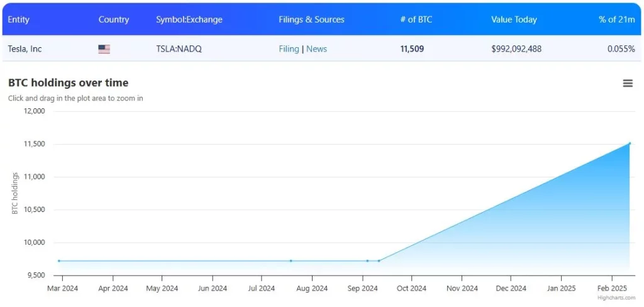
Task: Click the 9,500 y-axis label
Action: point(35,276)
